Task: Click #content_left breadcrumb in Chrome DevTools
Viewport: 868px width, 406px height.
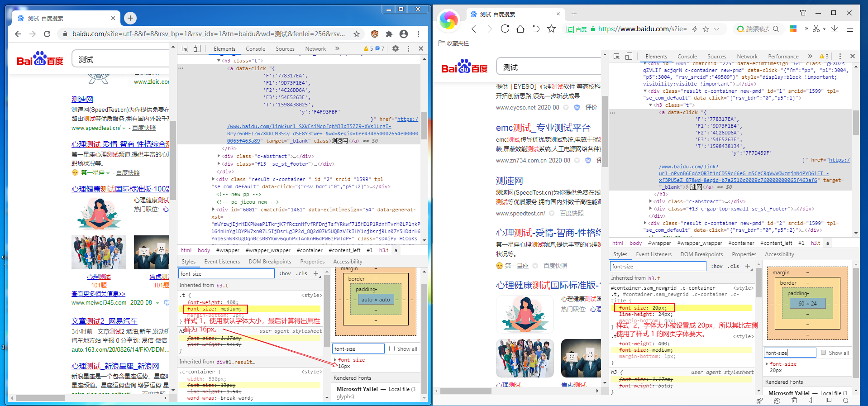Action: [x=345, y=250]
